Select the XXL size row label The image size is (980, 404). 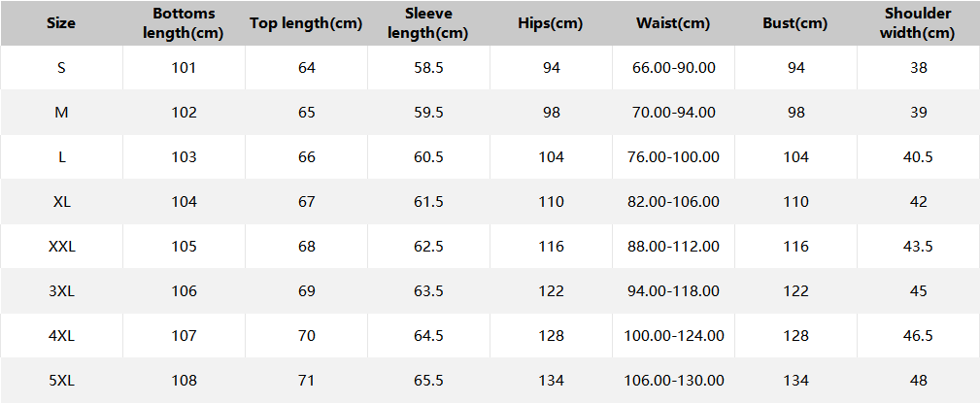61,247
